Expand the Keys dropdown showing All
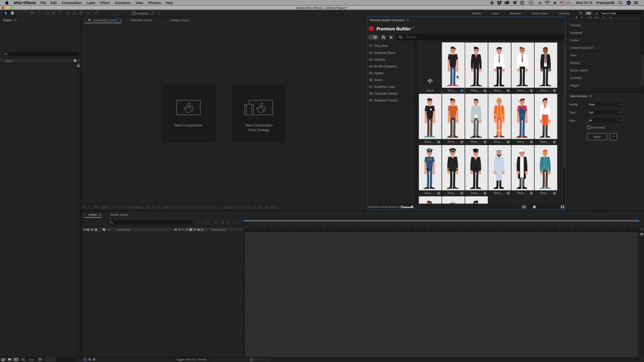Image resolution: width=644 pixels, height=362 pixels. [604, 120]
